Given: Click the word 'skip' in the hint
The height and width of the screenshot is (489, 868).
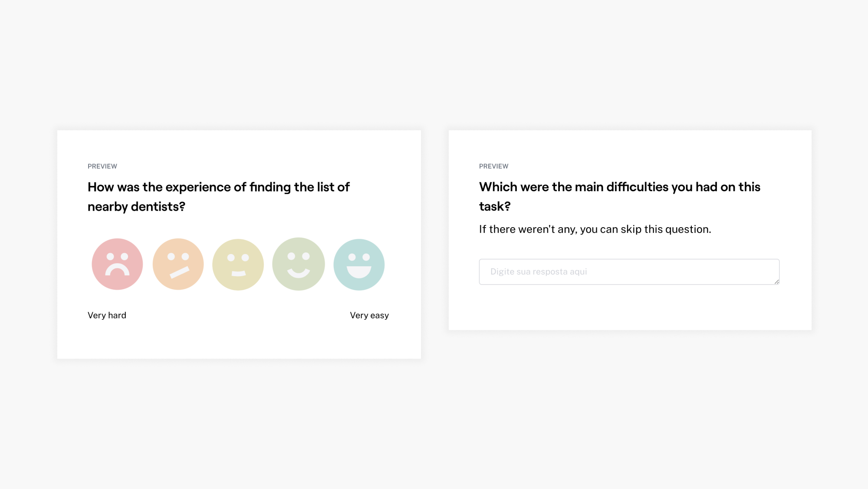Looking at the screenshot, I should pos(631,229).
